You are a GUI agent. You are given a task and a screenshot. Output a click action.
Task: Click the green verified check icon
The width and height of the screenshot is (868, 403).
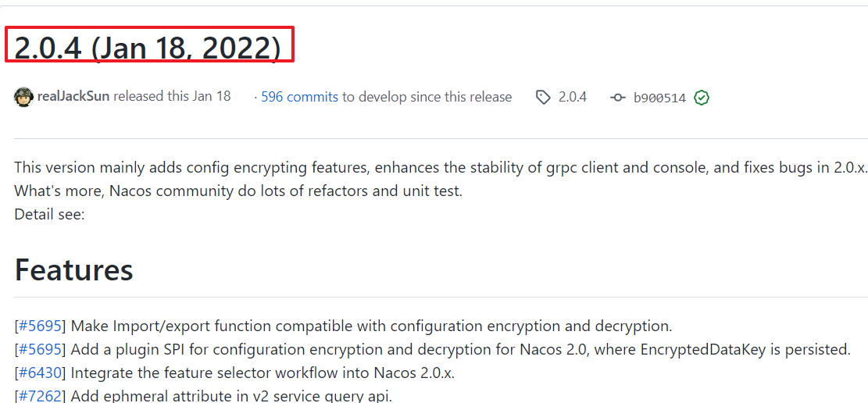tap(702, 98)
